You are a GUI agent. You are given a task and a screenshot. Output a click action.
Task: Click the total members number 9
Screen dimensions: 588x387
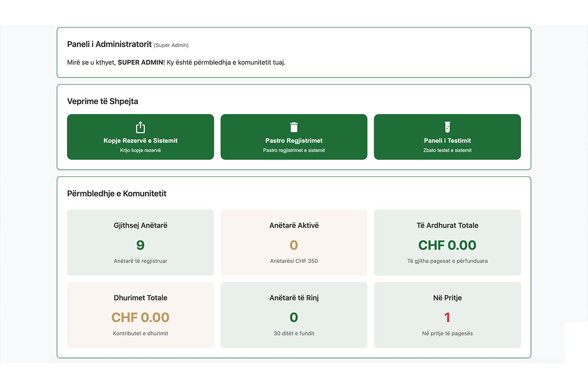point(140,245)
